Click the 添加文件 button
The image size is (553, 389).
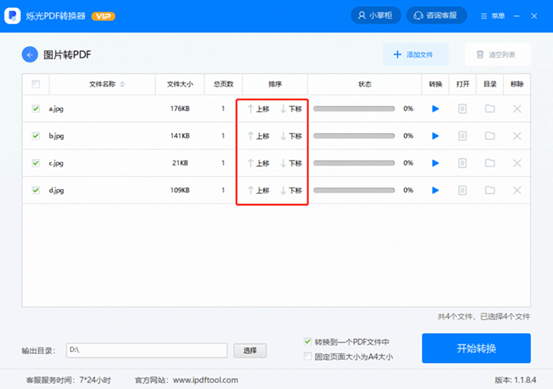point(415,54)
